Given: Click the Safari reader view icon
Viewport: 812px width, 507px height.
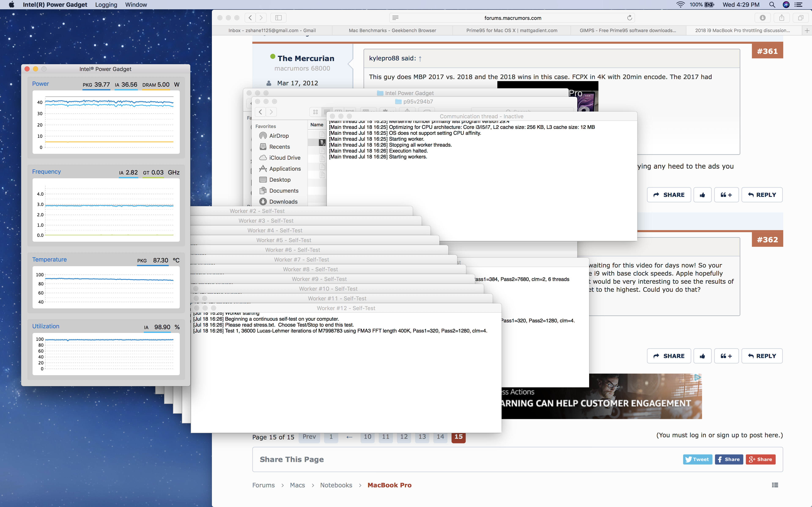Looking at the screenshot, I should (395, 18).
